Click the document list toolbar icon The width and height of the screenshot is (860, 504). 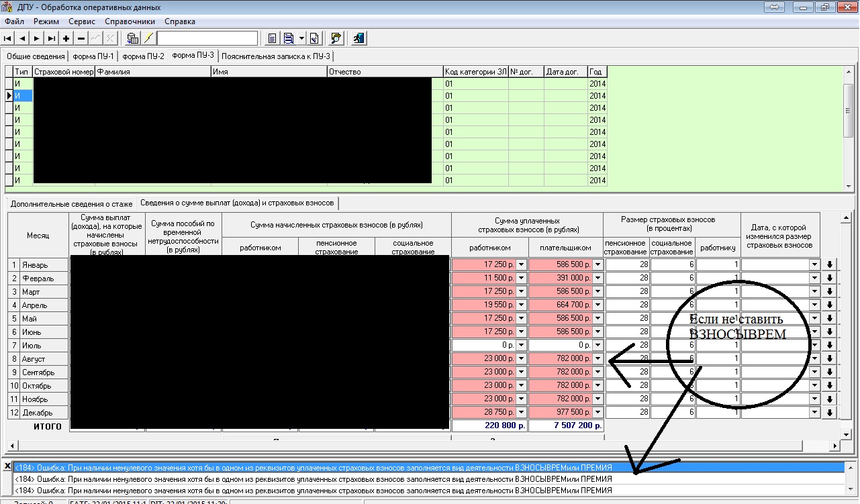tap(272, 38)
